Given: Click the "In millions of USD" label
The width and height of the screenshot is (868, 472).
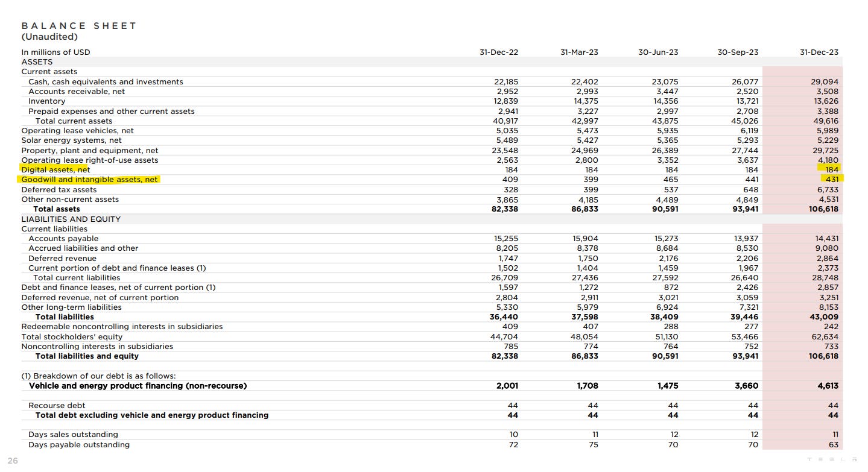Looking at the screenshot, I should coord(55,52).
